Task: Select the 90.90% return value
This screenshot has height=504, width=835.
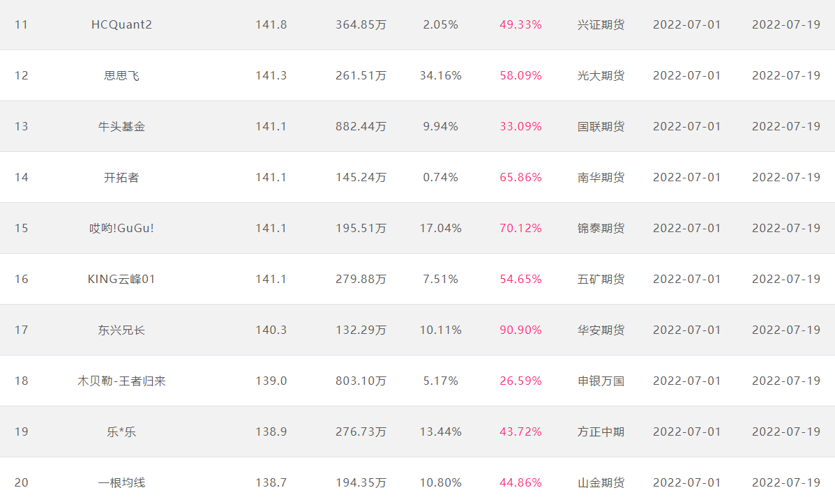Action: (x=520, y=330)
